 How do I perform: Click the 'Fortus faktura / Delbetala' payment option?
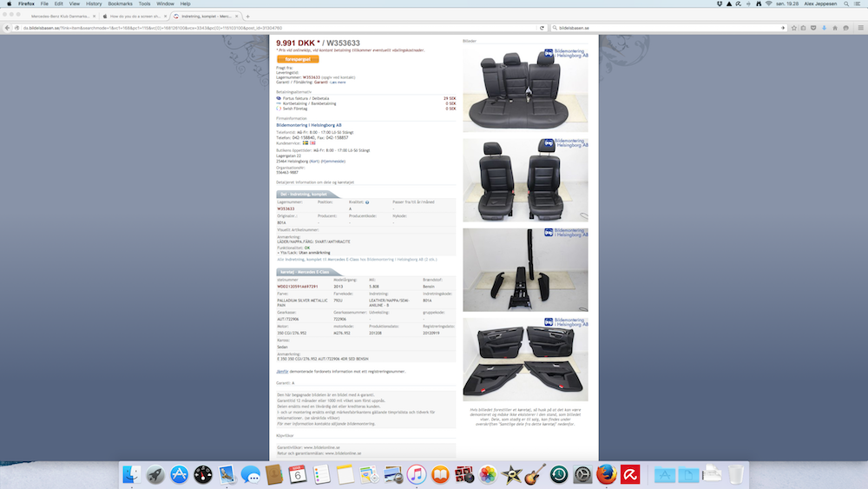pyautogui.click(x=306, y=98)
